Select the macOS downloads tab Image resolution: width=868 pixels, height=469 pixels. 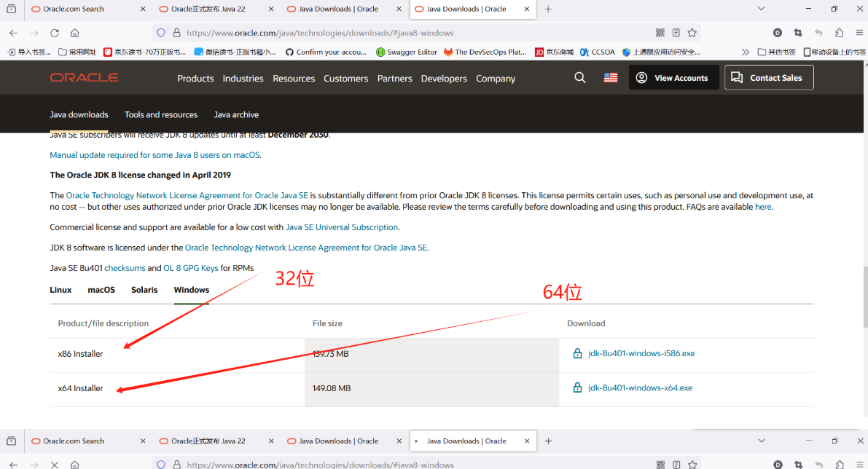pyautogui.click(x=101, y=290)
